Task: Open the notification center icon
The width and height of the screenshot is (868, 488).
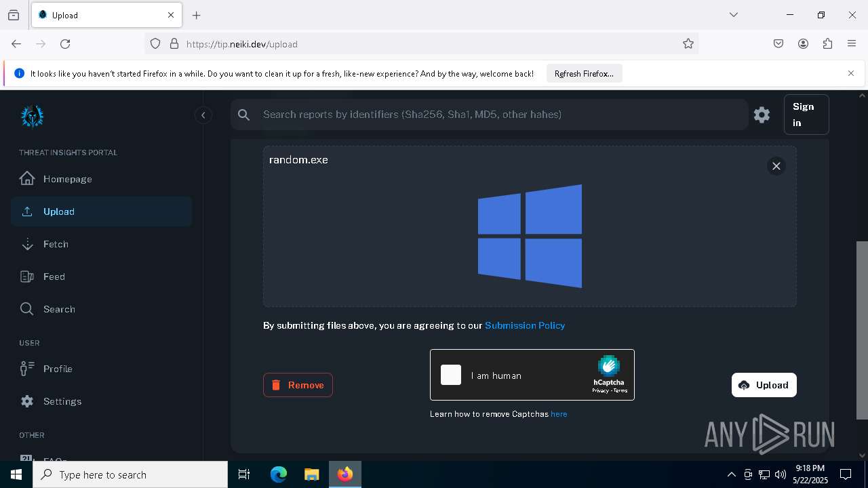Action: point(846,474)
